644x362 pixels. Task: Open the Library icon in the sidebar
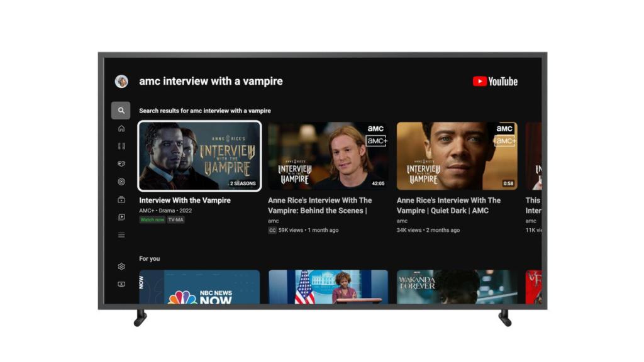121,216
